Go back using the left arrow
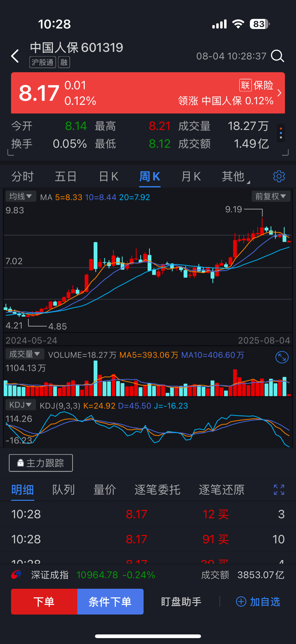This screenshot has width=296, height=644. point(15,56)
